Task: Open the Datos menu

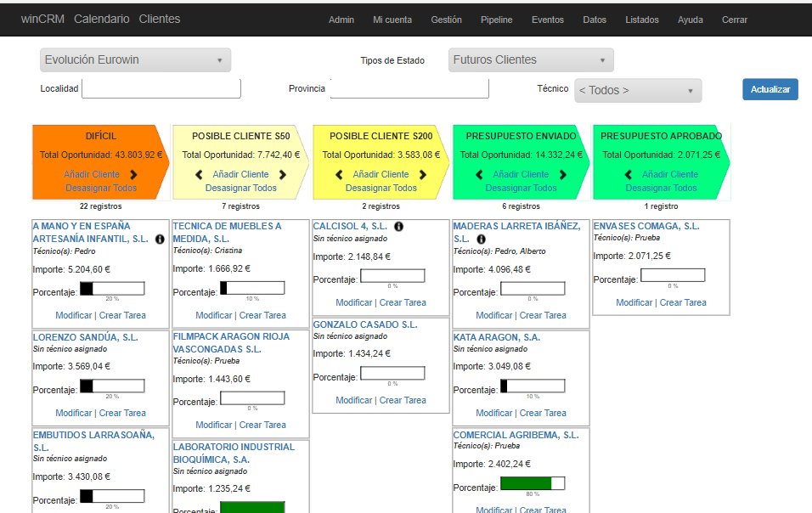Action: [595, 20]
